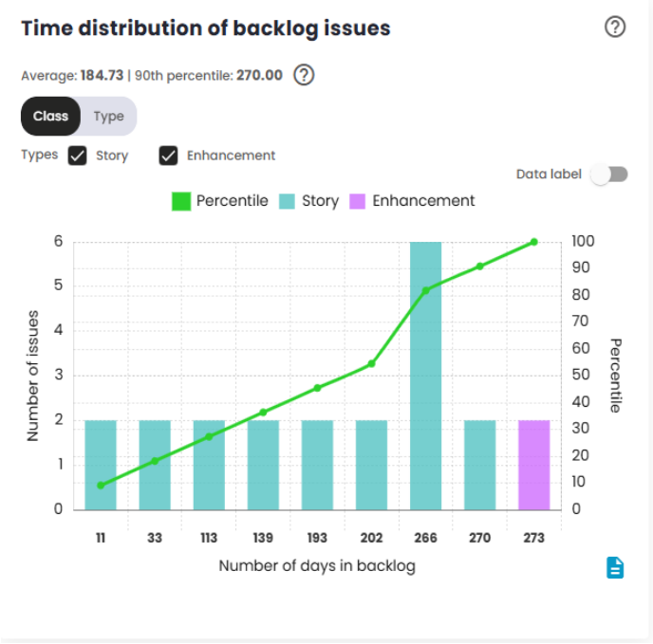Image resolution: width=653 pixels, height=644 pixels.
Task: Click the Story bar at 11 days
Action: pyautogui.click(x=101, y=465)
